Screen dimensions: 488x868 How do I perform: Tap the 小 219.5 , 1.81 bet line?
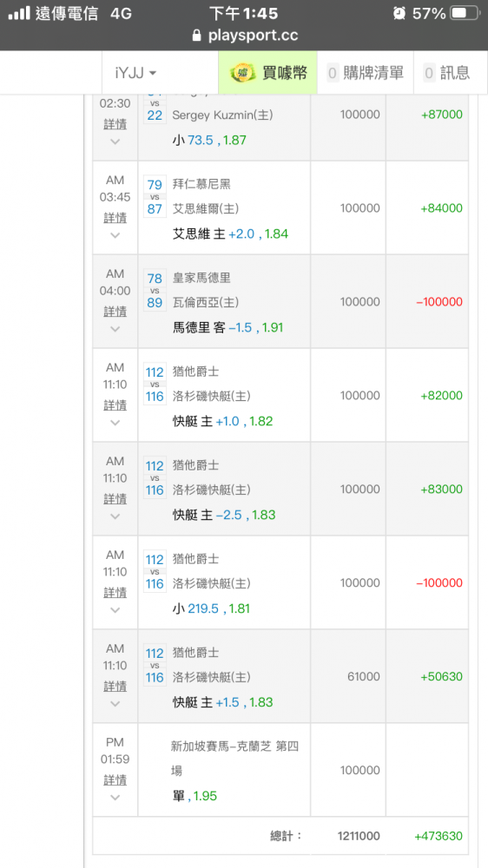click(211, 609)
